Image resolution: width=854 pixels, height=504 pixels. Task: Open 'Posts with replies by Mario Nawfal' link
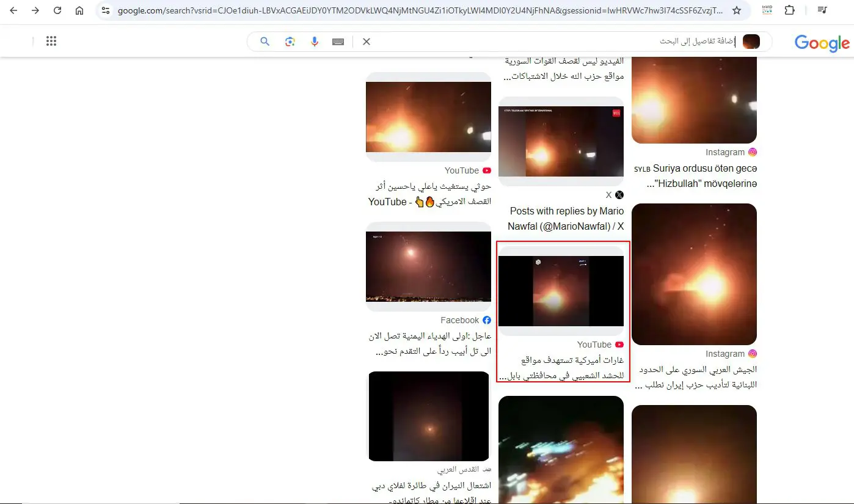(x=566, y=219)
